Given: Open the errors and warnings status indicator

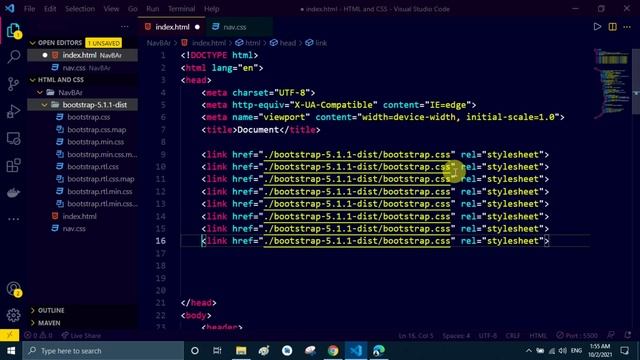Looking at the screenshot, I should tap(38, 336).
